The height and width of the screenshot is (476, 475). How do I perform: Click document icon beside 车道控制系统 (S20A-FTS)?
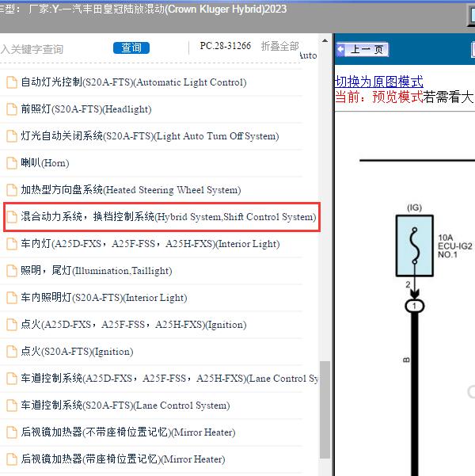click(12, 406)
